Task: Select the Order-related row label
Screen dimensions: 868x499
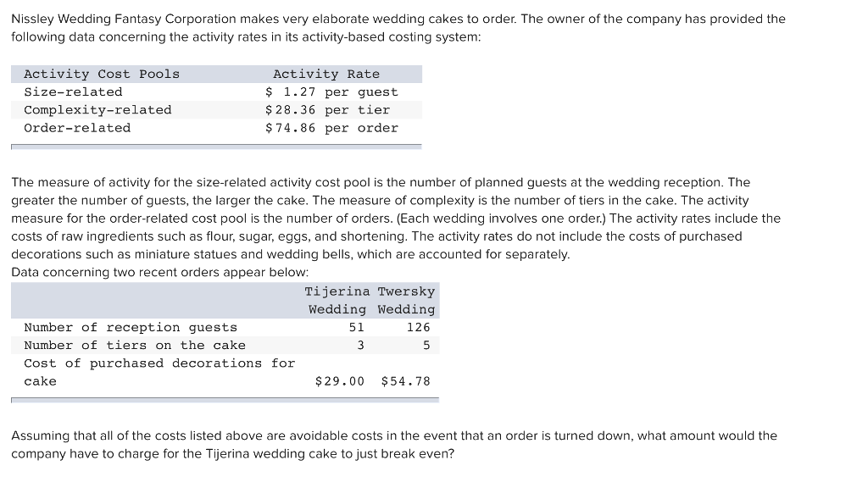Action: click(x=77, y=128)
